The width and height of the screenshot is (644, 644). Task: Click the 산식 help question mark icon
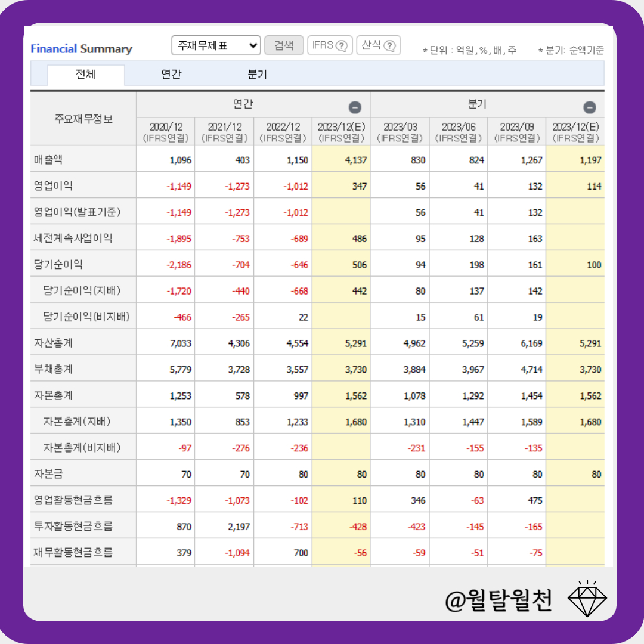(x=391, y=45)
